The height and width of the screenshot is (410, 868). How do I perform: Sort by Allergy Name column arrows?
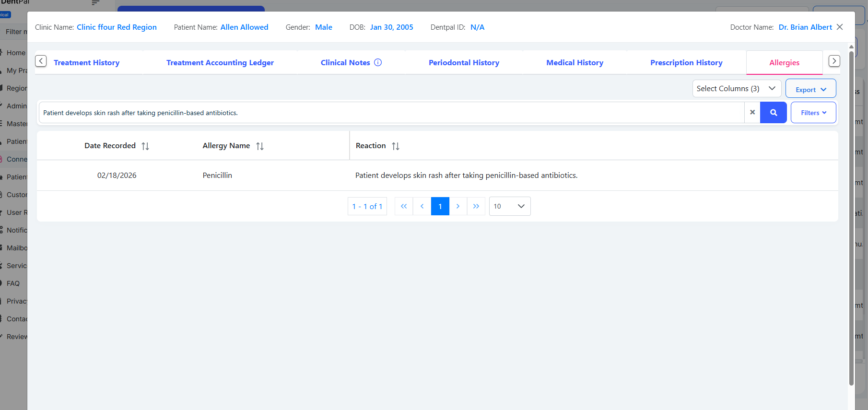coord(260,146)
